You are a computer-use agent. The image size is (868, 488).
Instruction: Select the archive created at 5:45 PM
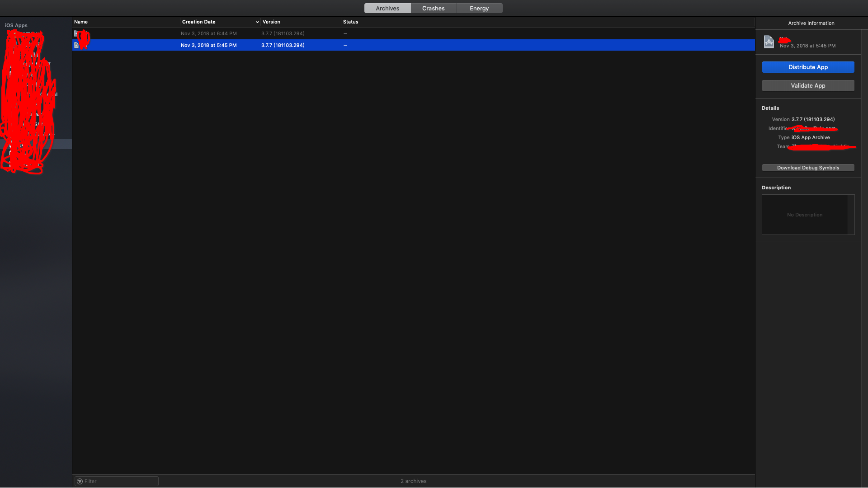pos(413,45)
